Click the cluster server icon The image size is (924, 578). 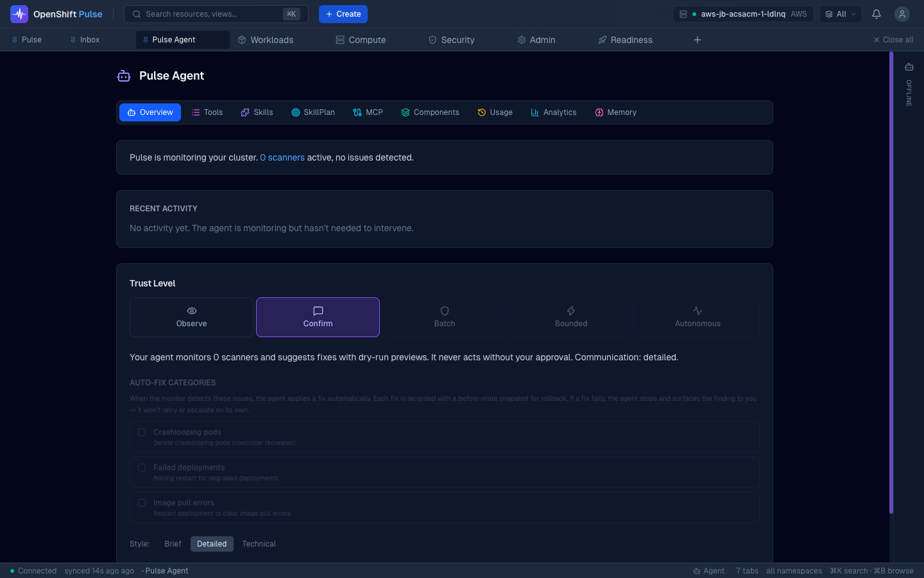pyautogui.click(x=683, y=14)
